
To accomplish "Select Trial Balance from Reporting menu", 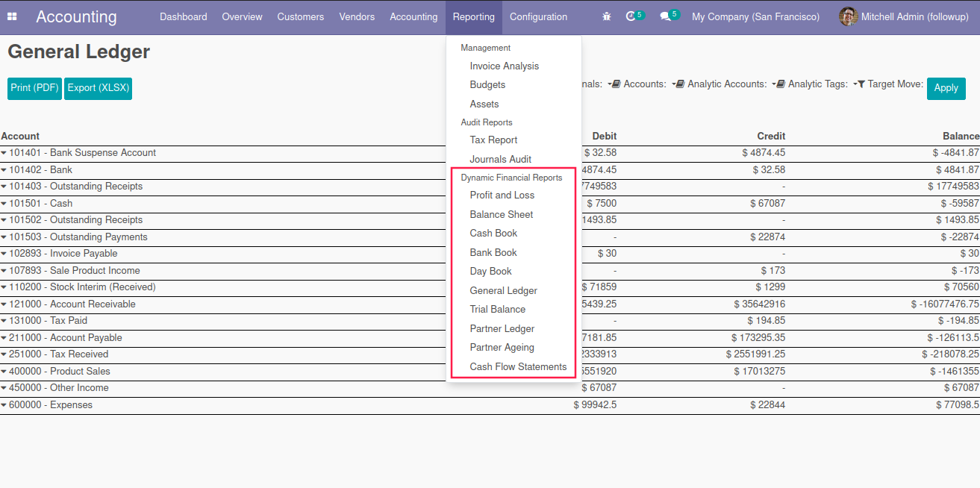I will (x=497, y=309).
